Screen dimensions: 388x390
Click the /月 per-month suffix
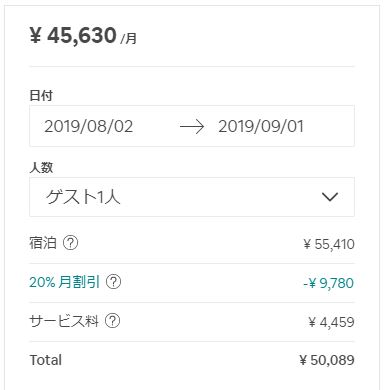coord(128,38)
